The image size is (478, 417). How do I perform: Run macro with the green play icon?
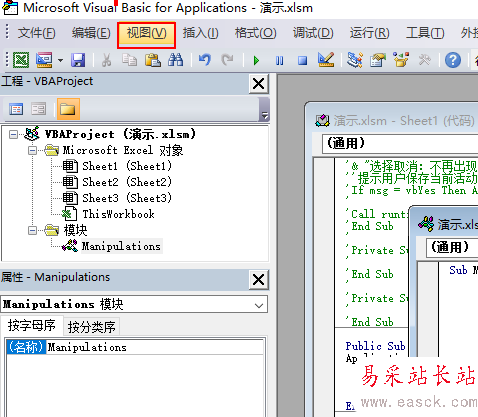[256, 60]
